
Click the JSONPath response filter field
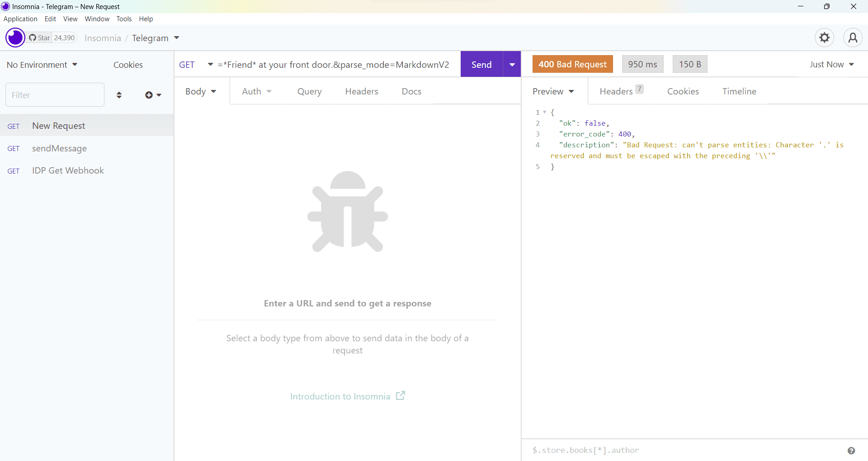(x=685, y=450)
